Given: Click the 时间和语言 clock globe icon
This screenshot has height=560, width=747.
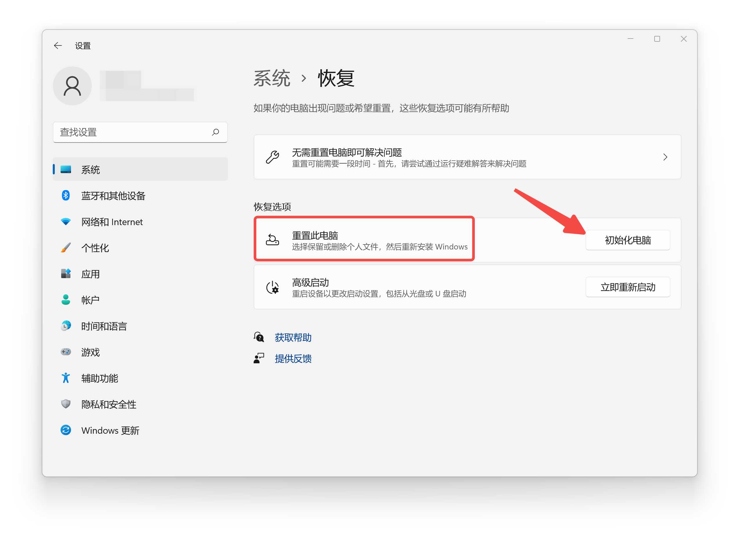Looking at the screenshot, I should pyautogui.click(x=66, y=325).
